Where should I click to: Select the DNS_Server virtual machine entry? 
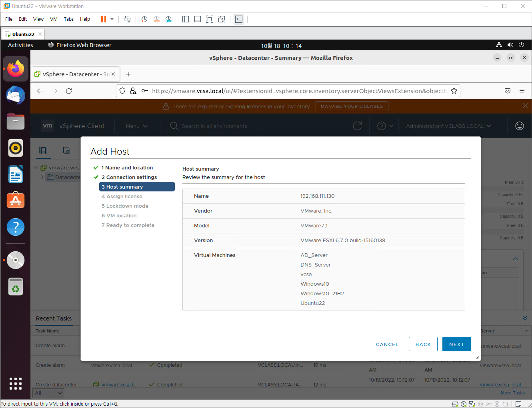click(316, 265)
